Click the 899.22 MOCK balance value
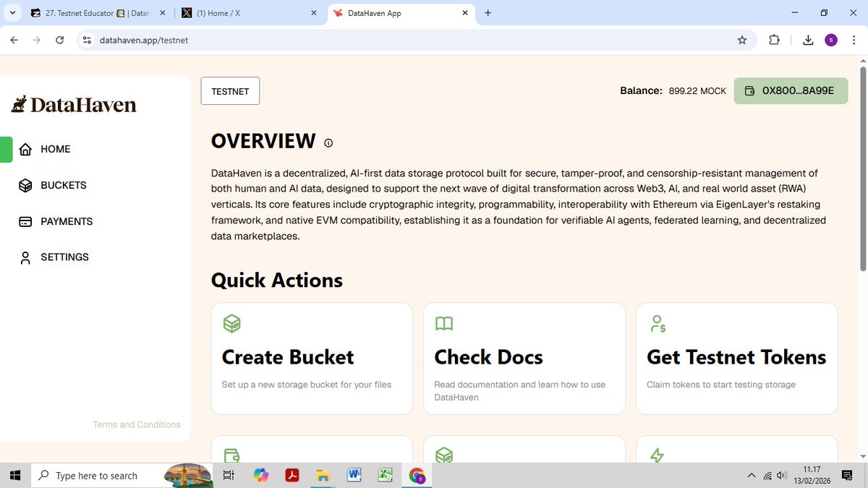 click(697, 91)
